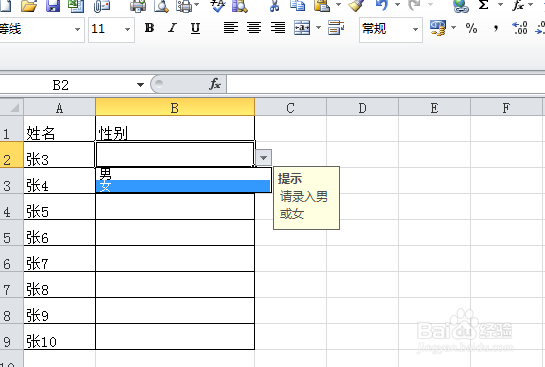Select column C header
This screenshot has width=545, height=367.
click(291, 108)
